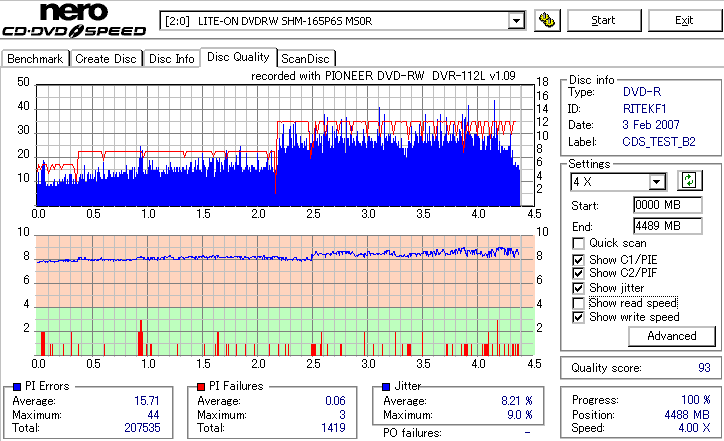Click the Start field showing 0000 MB
The image size is (724, 441).
(x=668, y=205)
